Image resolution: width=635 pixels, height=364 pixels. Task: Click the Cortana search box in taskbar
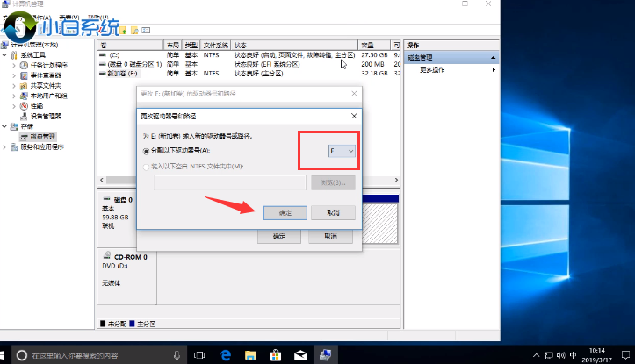pyautogui.click(x=97, y=355)
